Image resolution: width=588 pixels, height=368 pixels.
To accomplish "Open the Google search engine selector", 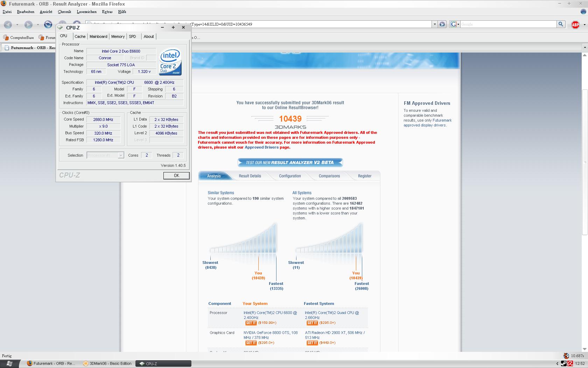I will (455, 24).
